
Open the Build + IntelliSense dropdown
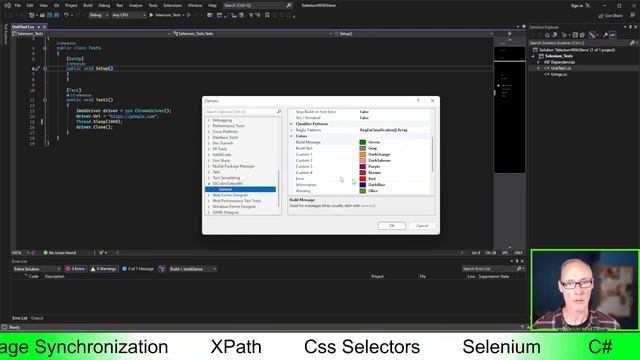[193, 269]
